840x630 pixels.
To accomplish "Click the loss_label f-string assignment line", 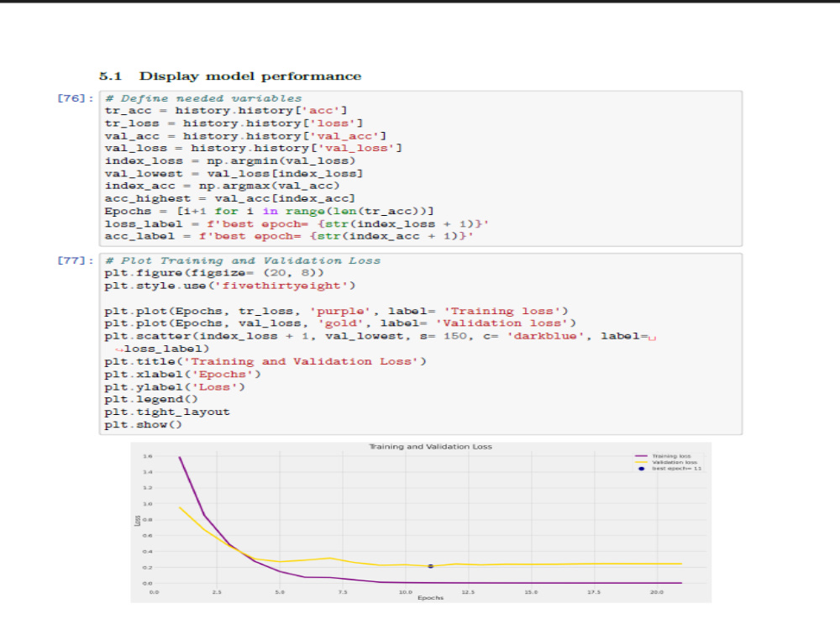I will pyautogui.click(x=297, y=224).
